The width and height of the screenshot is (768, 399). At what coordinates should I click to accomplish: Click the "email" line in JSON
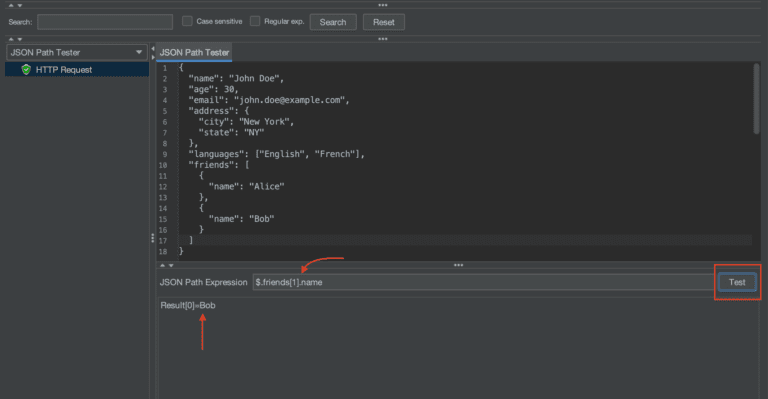tap(269, 100)
